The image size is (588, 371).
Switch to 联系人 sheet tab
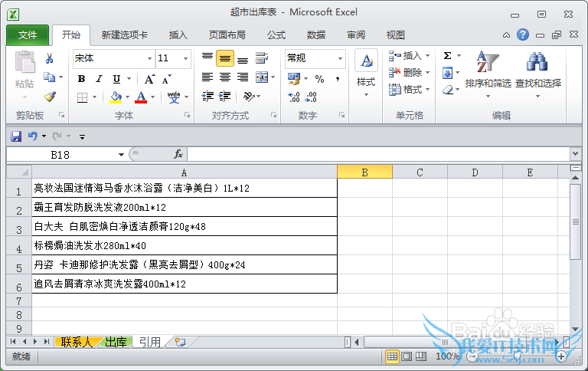[77, 342]
